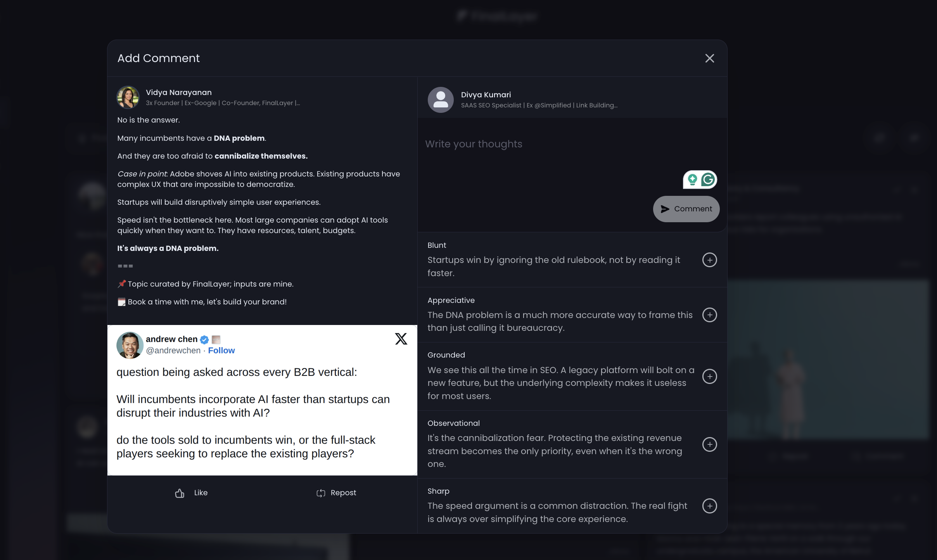Viewport: 937px width, 560px height.
Task: Open Vidya Narayanan's profile picture
Action: click(128, 97)
